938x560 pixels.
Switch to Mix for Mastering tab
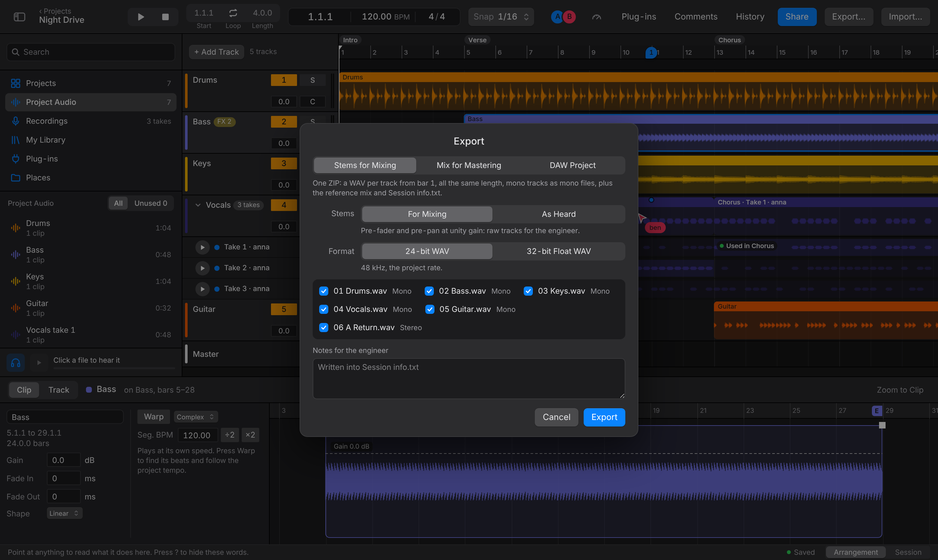468,165
